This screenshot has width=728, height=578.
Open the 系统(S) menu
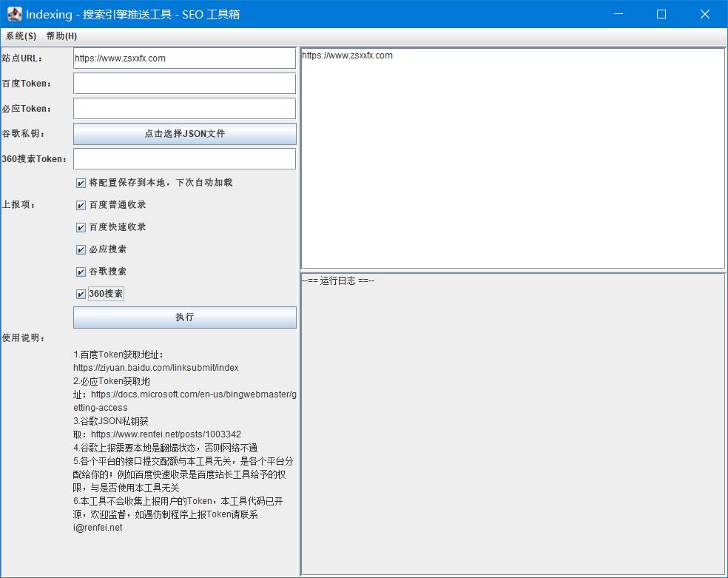pos(21,36)
